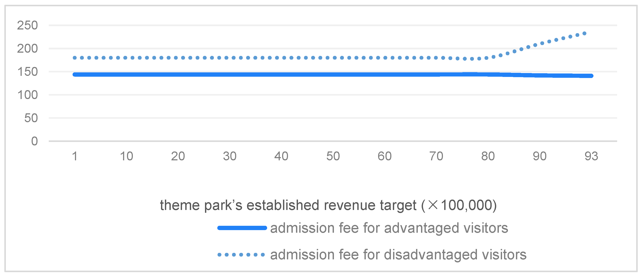This screenshot has height=278, width=644.
Task: Click the 50 y-axis gridline label
Action: 31,118
